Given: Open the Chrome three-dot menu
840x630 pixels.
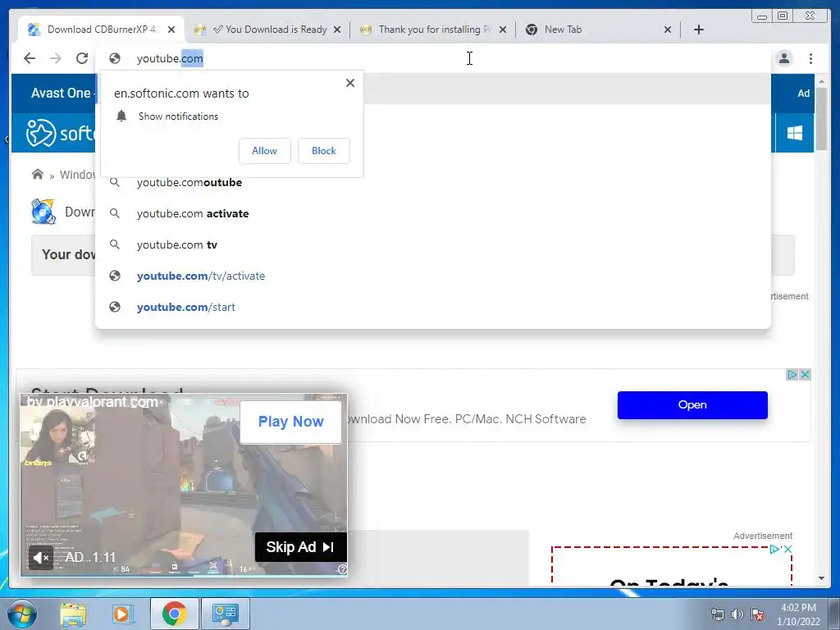Looking at the screenshot, I should (x=810, y=58).
